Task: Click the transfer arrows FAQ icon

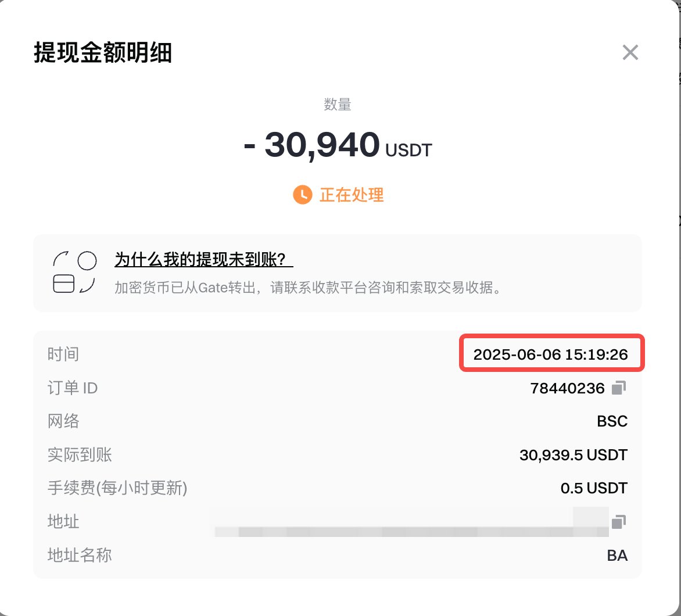Action: click(x=74, y=272)
